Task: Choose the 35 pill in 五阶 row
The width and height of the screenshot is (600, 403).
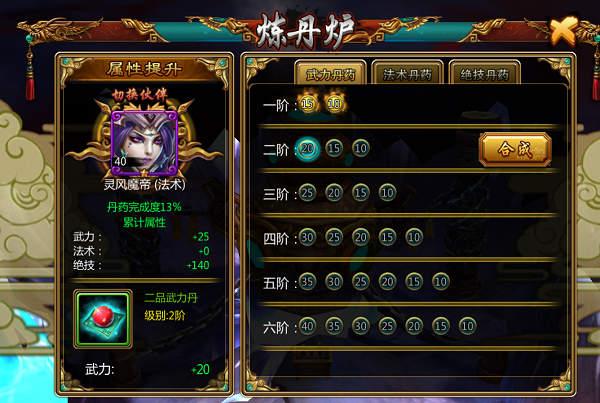Action: coord(308,282)
